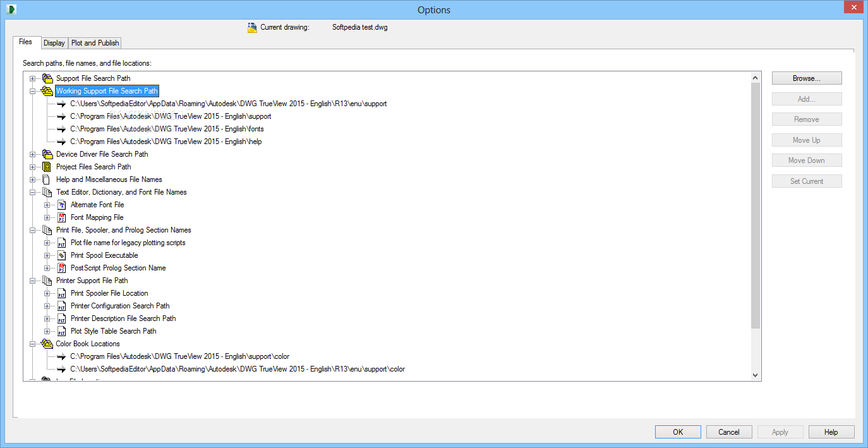868x448 pixels.
Task: Click the Color Book Locations folder icon
Action: (47, 344)
